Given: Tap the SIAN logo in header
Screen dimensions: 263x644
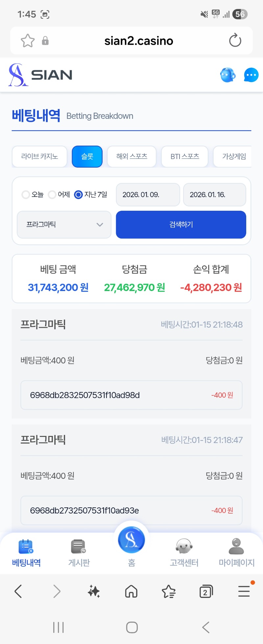Looking at the screenshot, I should point(40,75).
